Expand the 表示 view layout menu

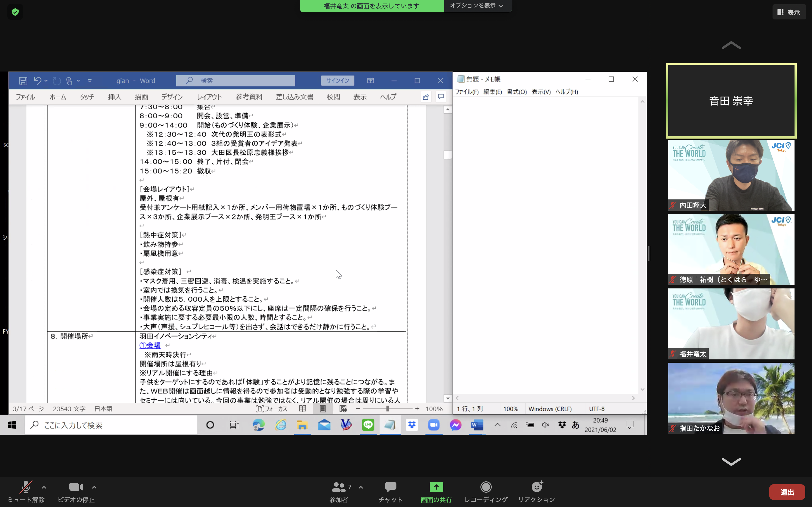(789, 12)
